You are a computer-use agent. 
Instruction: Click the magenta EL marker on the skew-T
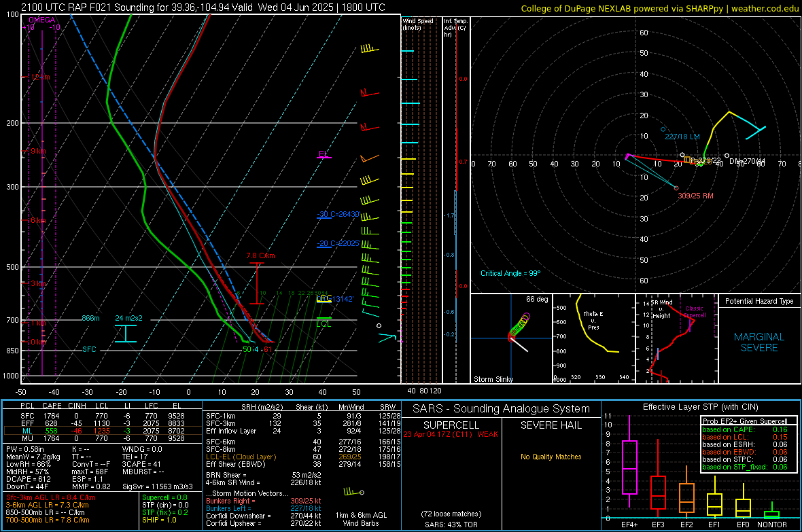(x=324, y=154)
